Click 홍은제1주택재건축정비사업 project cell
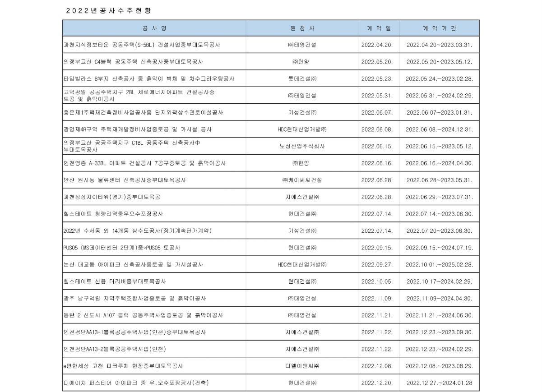Viewport: 542px width, 392px height. (154, 112)
